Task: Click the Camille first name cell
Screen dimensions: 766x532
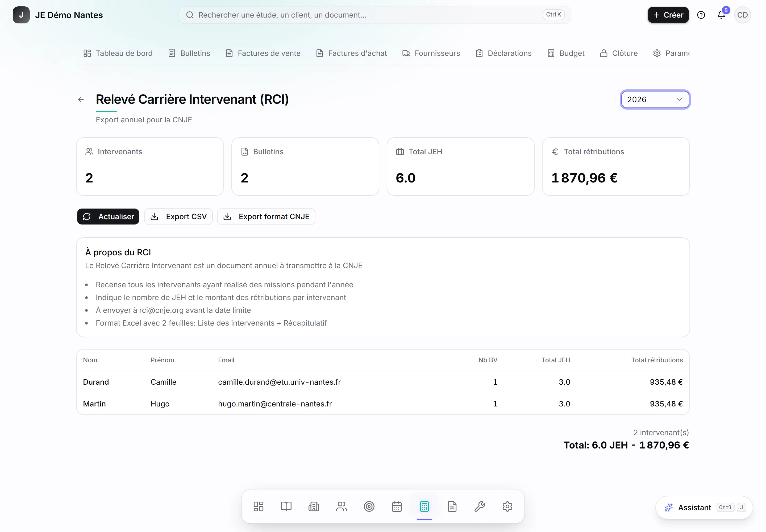Action: tap(163, 382)
